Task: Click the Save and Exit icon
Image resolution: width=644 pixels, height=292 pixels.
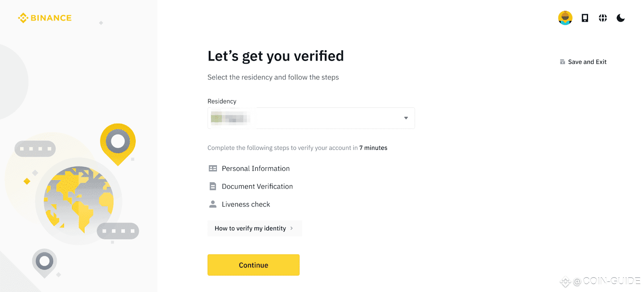Action: coord(562,62)
